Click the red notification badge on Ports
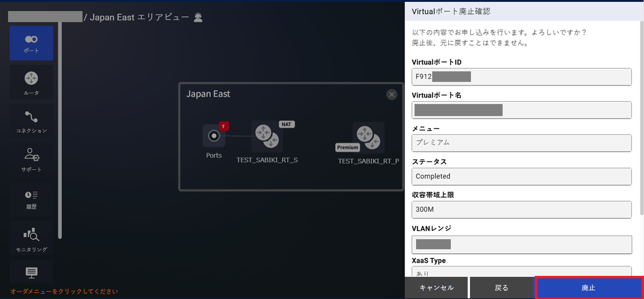 pyautogui.click(x=224, y=126)
